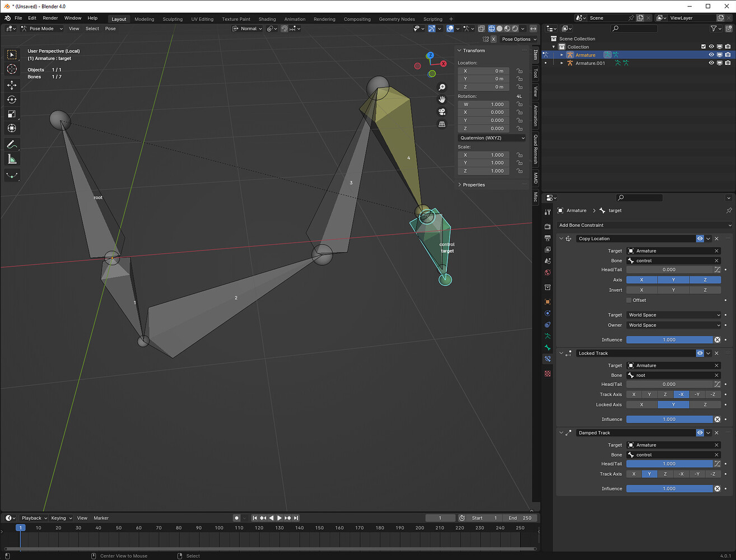
Task: Open the timeline Playback popover
Action: [34, 518]
